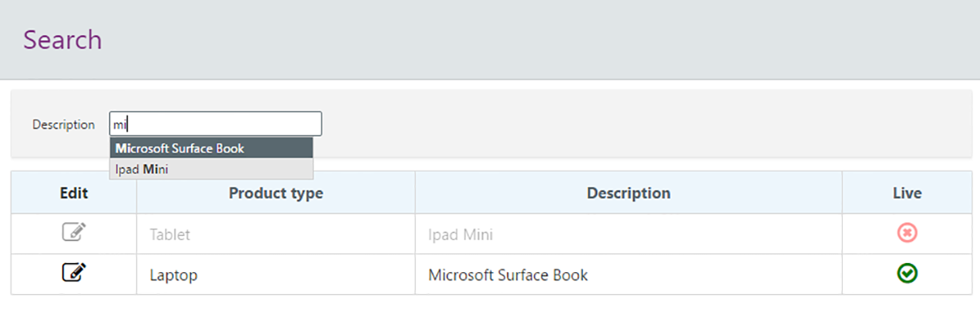This screenshot has width=980, height=335.
Task: Open edit icon for Laptop row
Action: click(73, 273)
